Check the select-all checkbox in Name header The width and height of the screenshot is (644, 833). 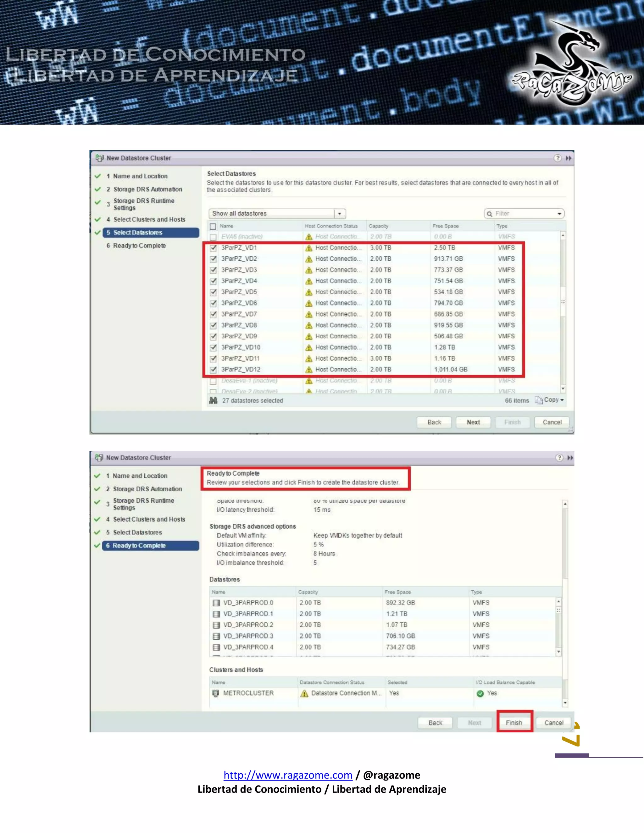point(213,226)
